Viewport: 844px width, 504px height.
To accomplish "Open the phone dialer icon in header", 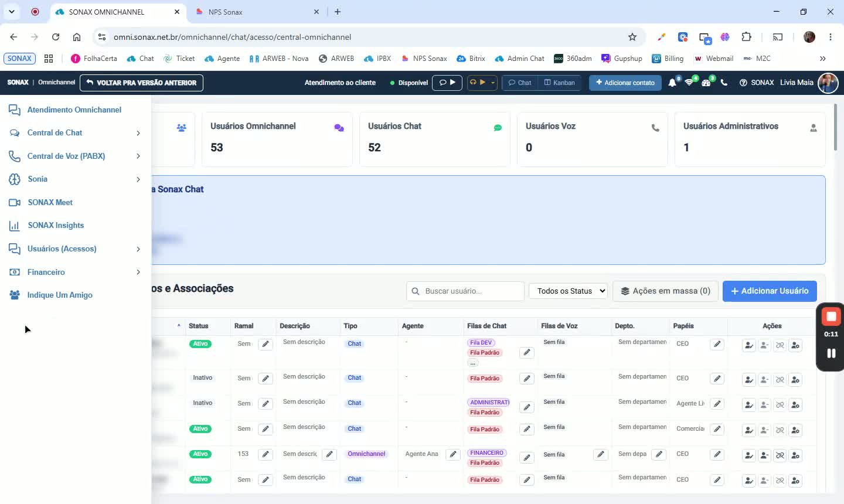I will [724, 83].
